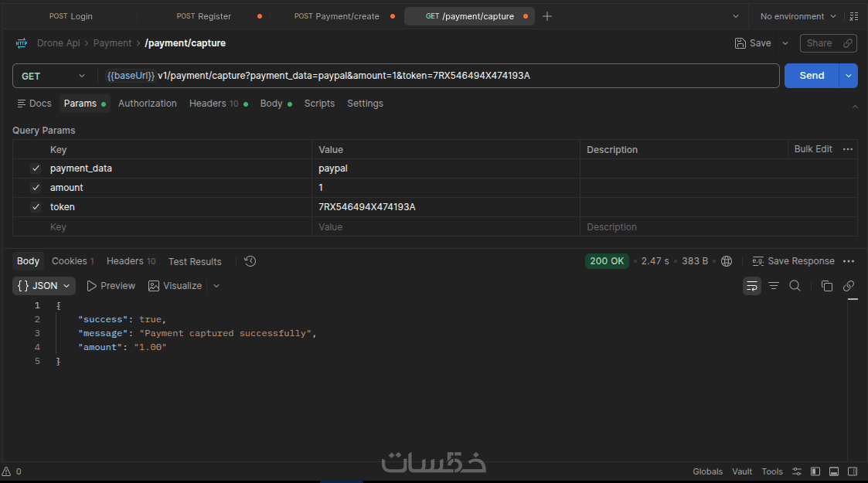The height and width of the screenshot is (483, 868).
Task: Open query params more options ellipsis
Action: [848, 149]
